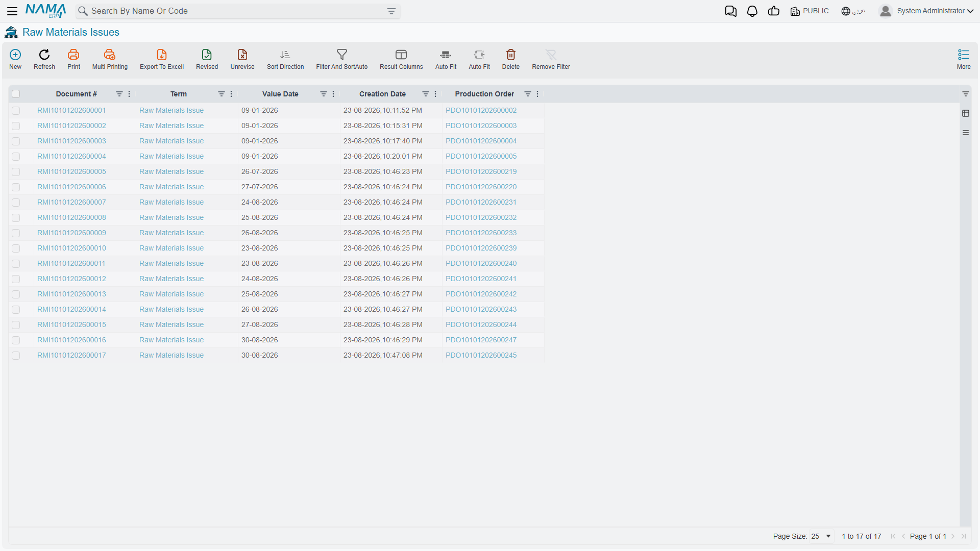Select row RMI10101202600017 checkbox
This screenshot has width=980, height=551.
tap(16, 356)
